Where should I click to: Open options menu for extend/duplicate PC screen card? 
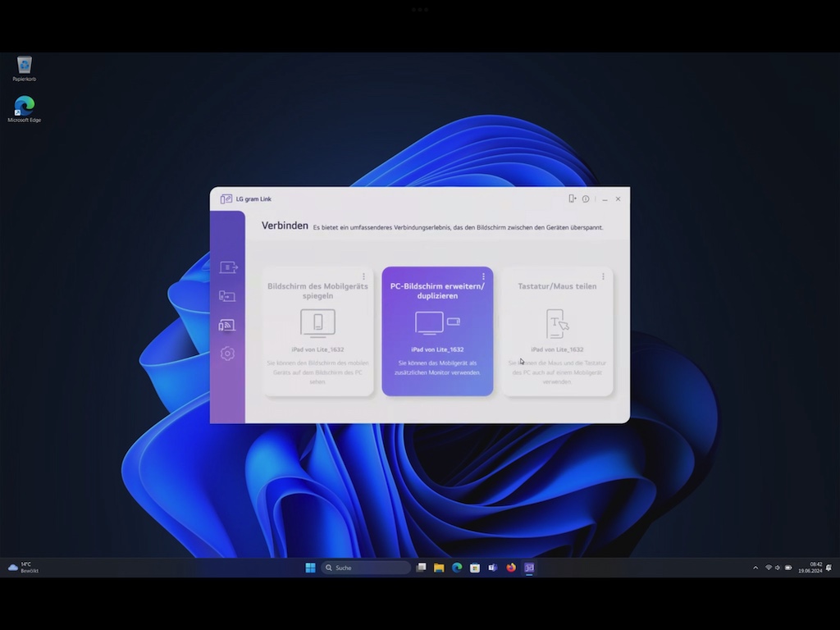[483, 276]
